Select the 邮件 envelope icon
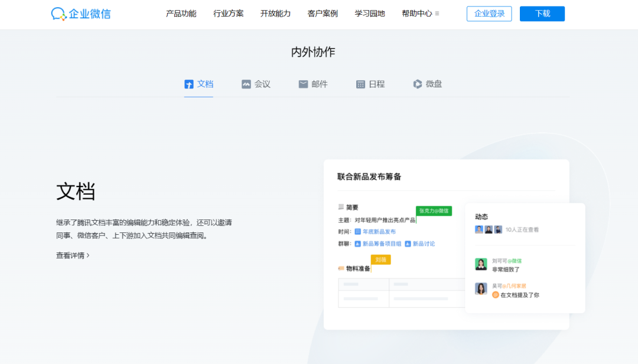 pos(303,84)
